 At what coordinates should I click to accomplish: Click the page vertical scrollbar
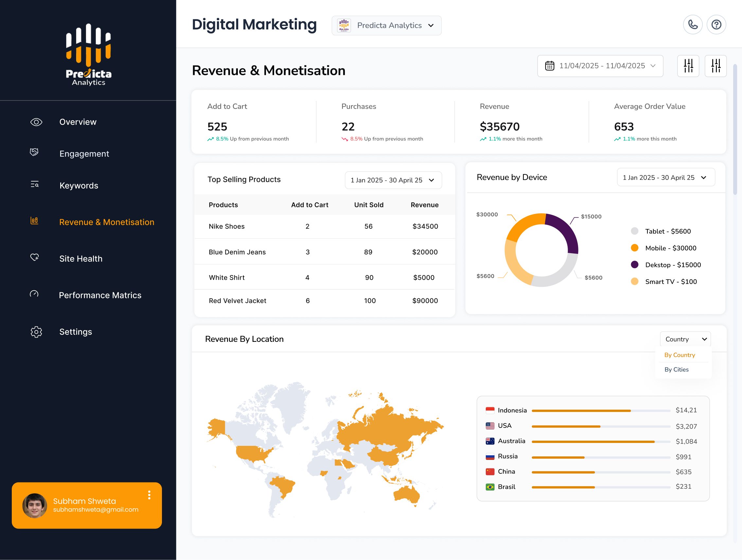pos(735,129)
